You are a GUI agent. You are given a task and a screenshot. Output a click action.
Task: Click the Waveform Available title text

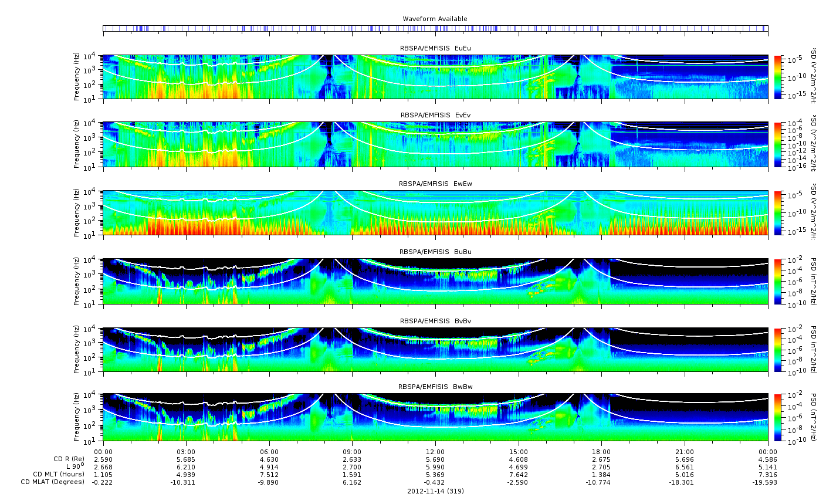(435, 19)
